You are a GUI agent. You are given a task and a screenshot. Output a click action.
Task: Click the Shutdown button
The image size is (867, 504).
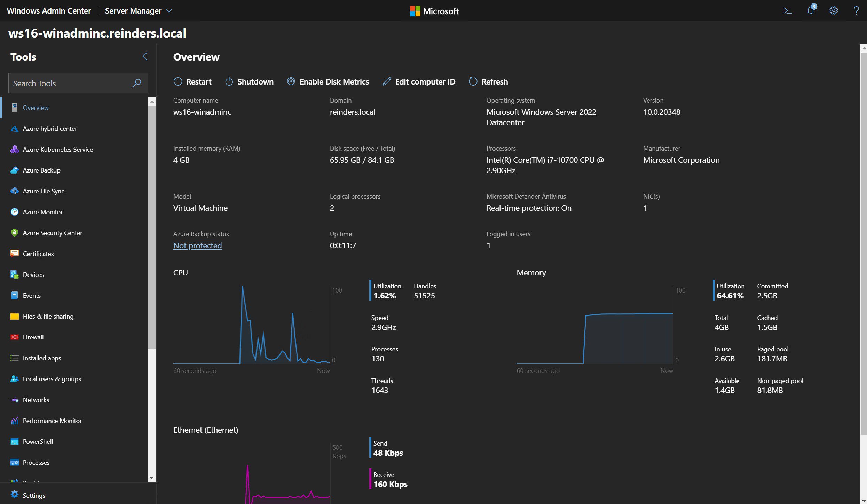[x=249, y=82]
